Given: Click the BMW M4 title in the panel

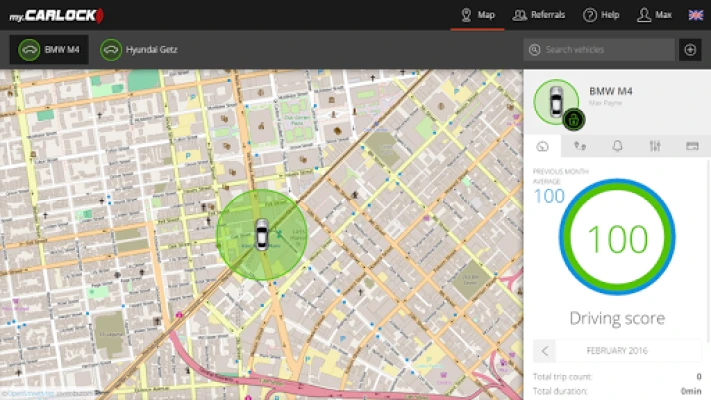Looking at the screenshot, I should (610, 91).
